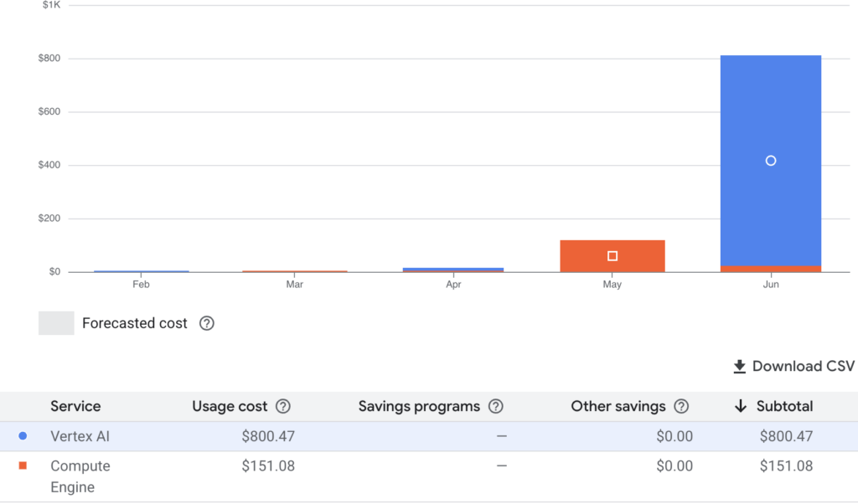Click the blue dot marker for Vertex AI
Screen dimensions: 858x504
23,436
